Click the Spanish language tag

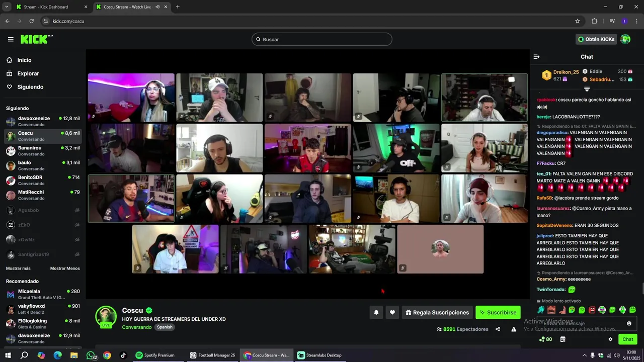(x=165, y=327)
